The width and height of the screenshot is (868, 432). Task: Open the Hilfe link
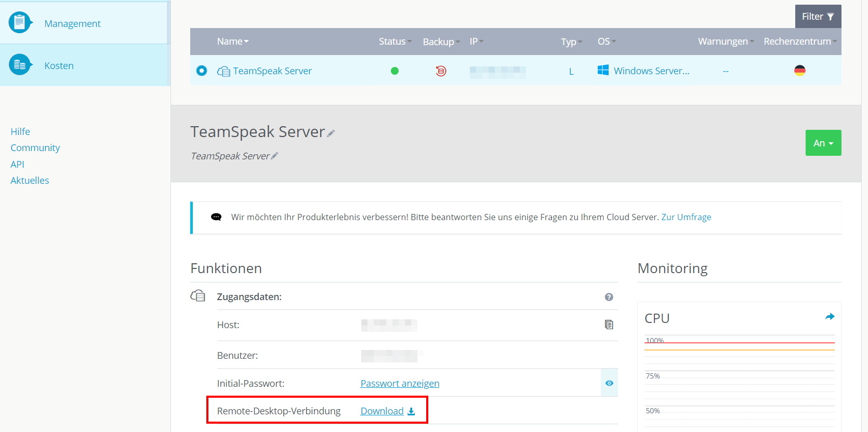(x=20, y=131)
